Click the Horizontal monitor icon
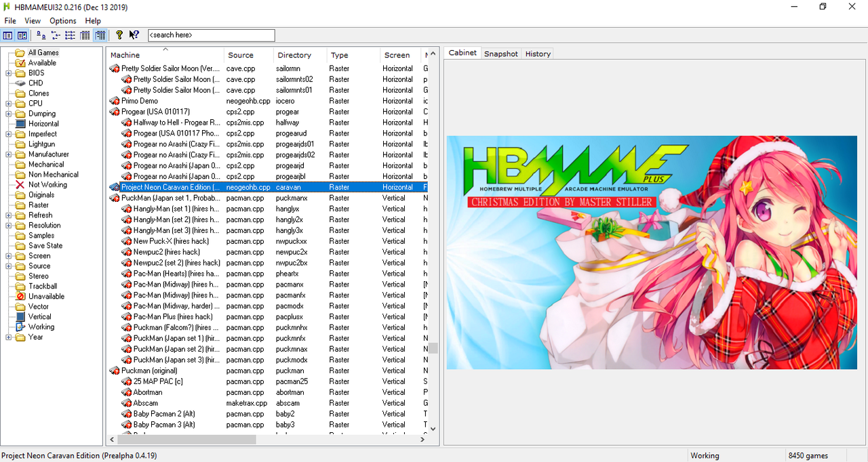The width and height of the screenshot is (868, 462). [x=20, y=124]
